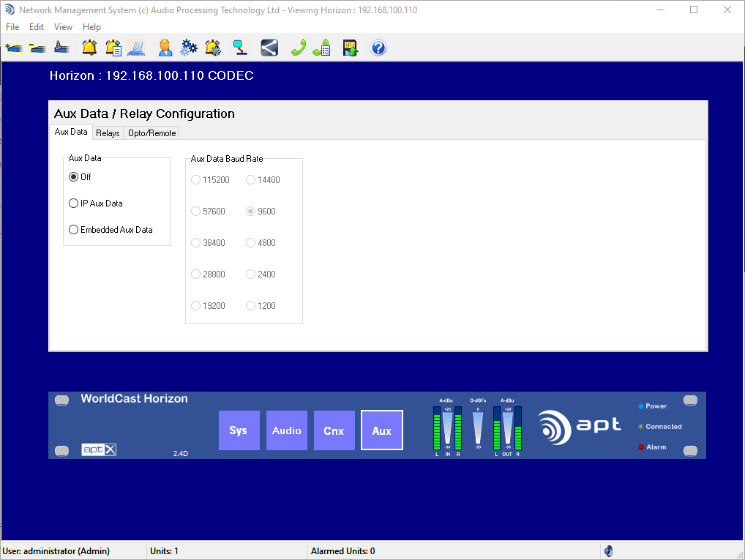The image size is (745, 560).
Task: Click the network monitor connection icon
Action: [x=240, y=48]
